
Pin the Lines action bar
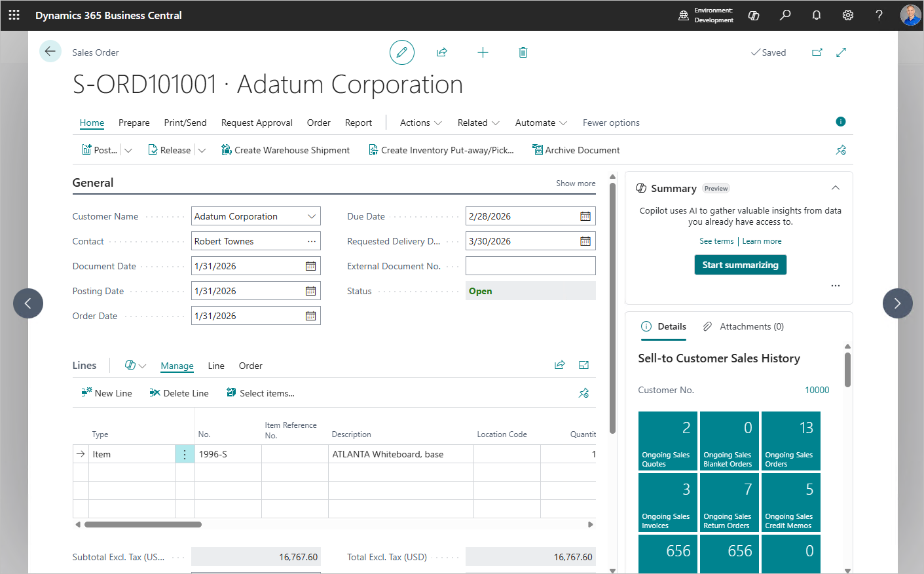pos(584,393)
